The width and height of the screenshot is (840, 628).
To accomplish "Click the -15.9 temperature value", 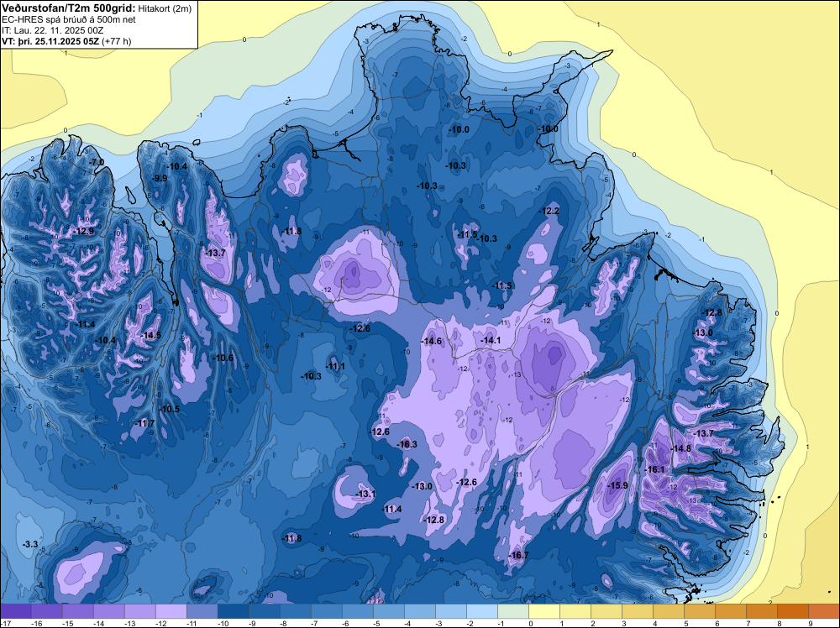I will [617, 485].
